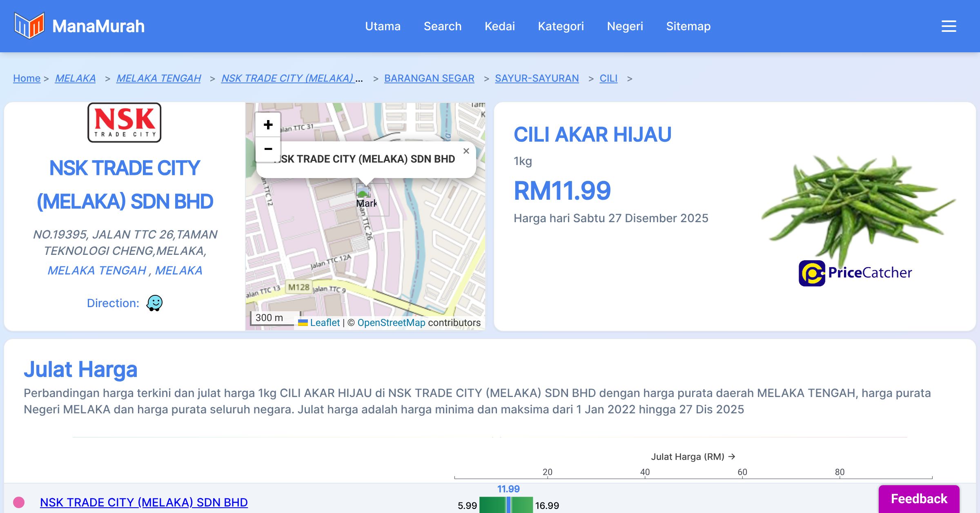The height and width of the screenshot is (513, 980).
Task: Click the green price range bar
Action: coord(492,505)
